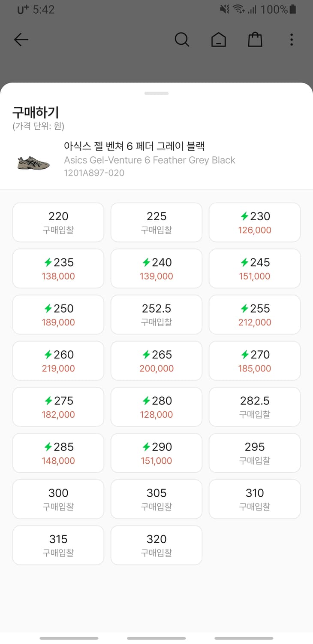313x644 pixels.
Task: Choose size 305 purchase bid
Action: pos(156,499)
